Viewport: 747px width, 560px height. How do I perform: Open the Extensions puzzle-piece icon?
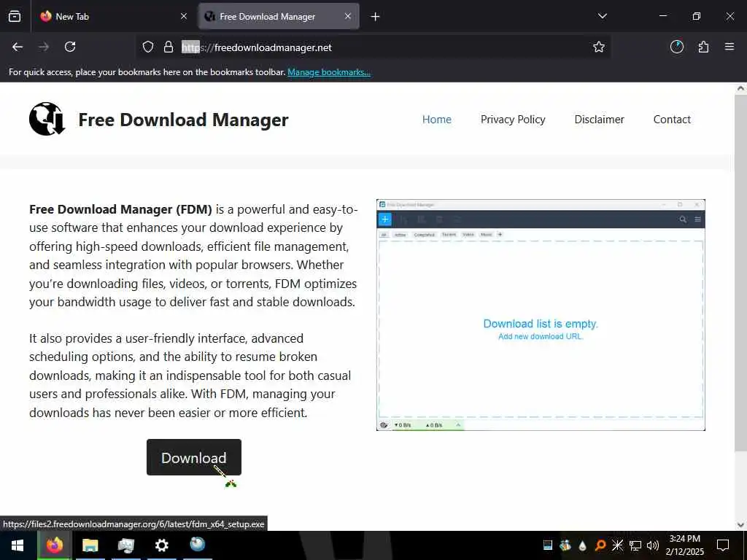pos(703,47)
